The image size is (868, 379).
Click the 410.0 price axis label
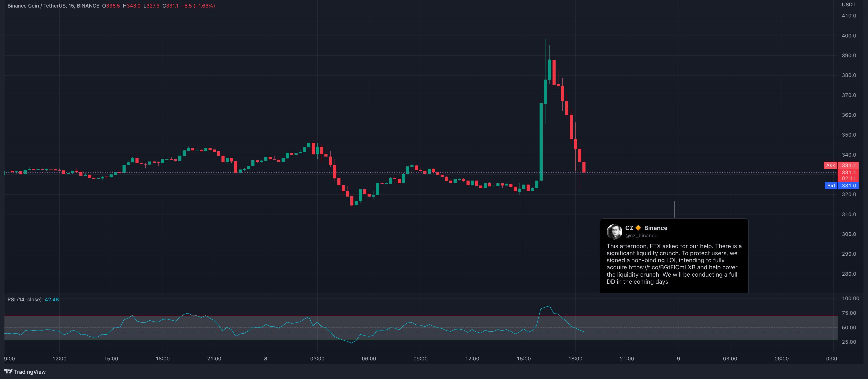pyautogui.click(x=848, y=16)
